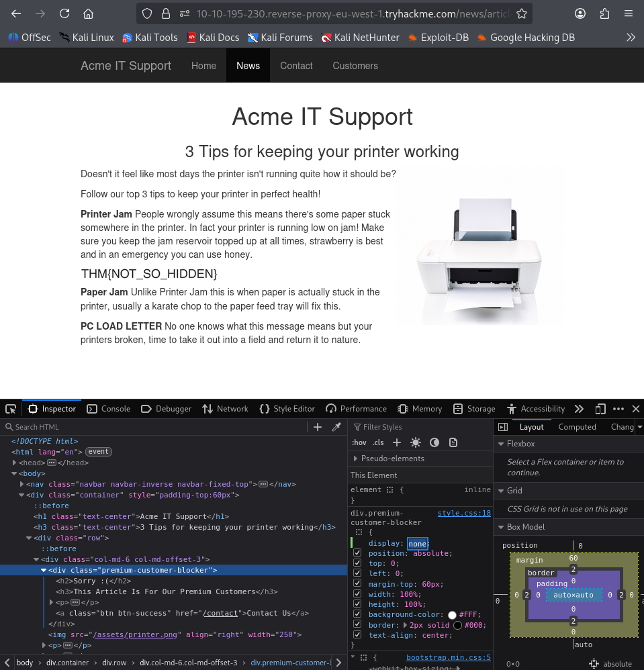Collapse the body element
Screen dimensions: 644x670
pyautogui.click(x=15, y=473)
